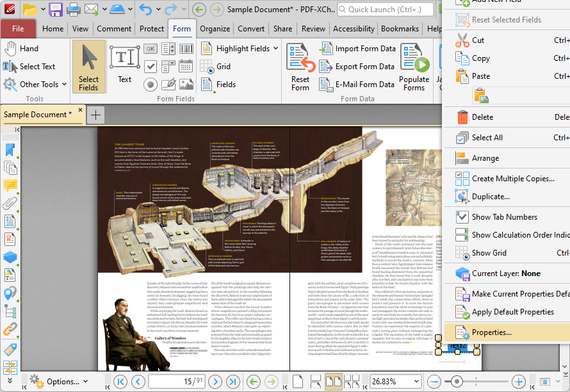Switch to two-page facing layout
Screen dimensions: 570x392
point(333,382)
